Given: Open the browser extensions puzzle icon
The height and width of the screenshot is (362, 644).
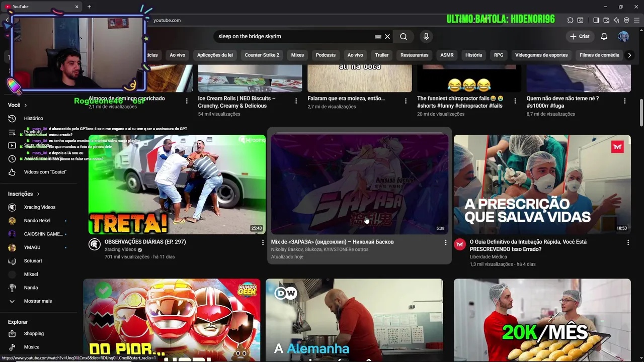Looking at the screenshot, I should coord(570,20).
